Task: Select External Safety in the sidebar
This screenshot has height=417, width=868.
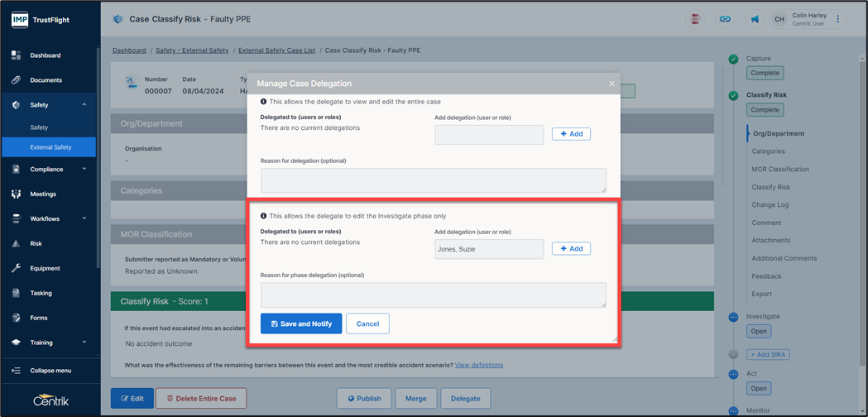Action: click(50, 147)
